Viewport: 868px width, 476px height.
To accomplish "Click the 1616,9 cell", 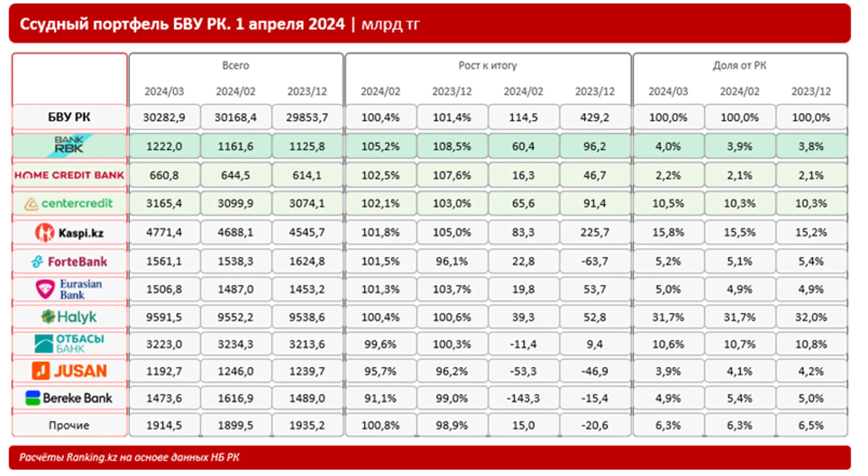I will [x=236, y=398].
